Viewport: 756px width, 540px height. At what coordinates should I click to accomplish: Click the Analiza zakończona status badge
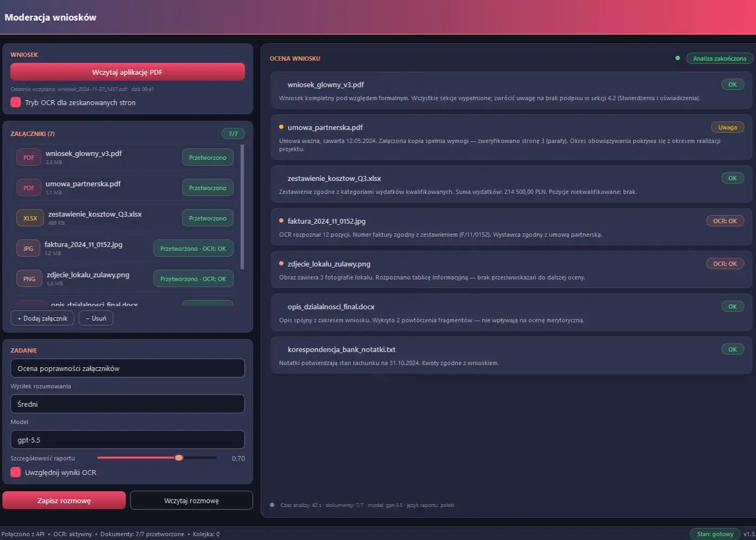tap(720, 58)
